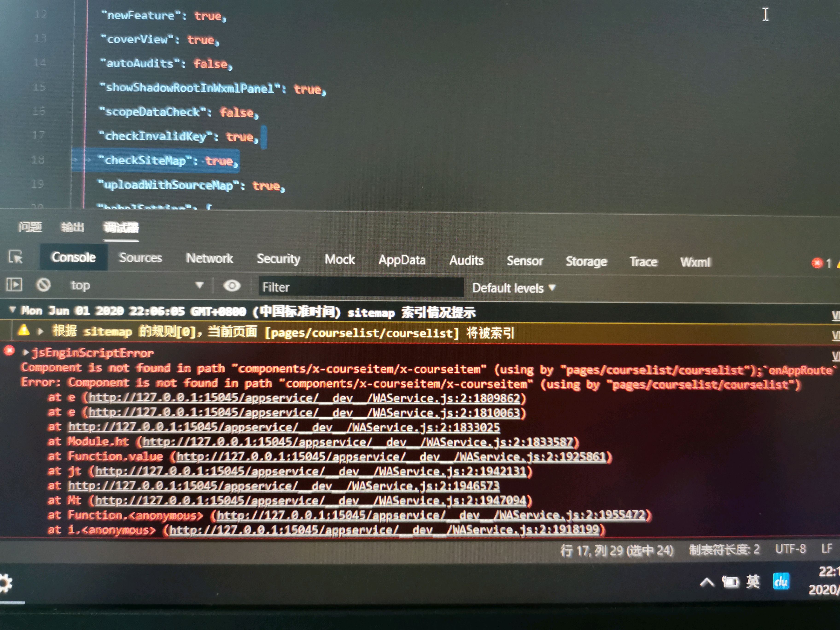Image resolution: width=840 pixels, height=630 pixels.
Task: Click the system clock in the taskbar
Action: click(x=824, y=581)
